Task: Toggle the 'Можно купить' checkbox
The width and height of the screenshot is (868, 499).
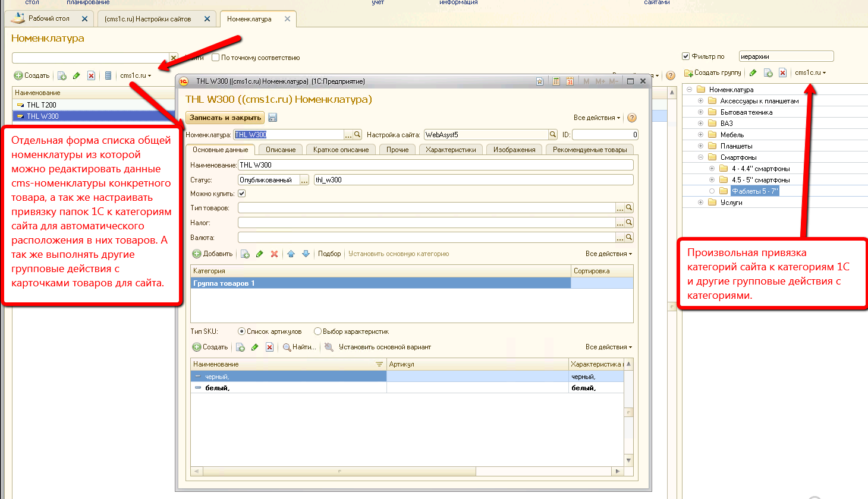Action: click(x=242, y=194)
